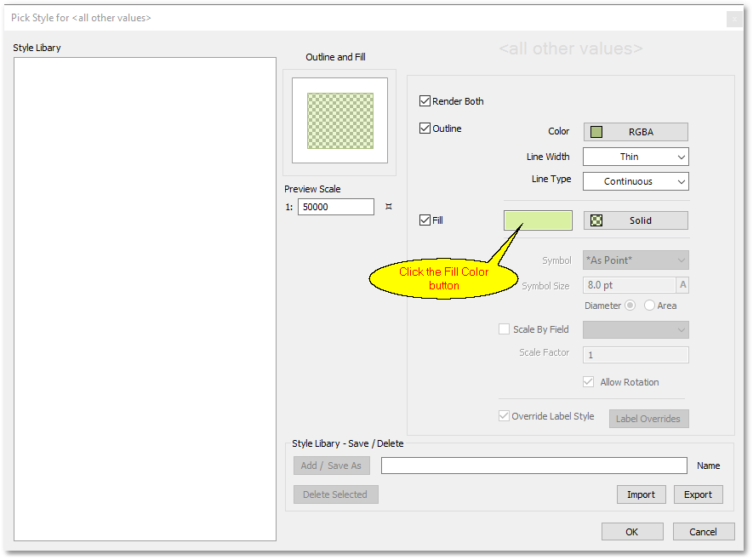The height and width of the screenshot is (560, 753).
Task: Click the style Name text field
Action: coord(534,466)
